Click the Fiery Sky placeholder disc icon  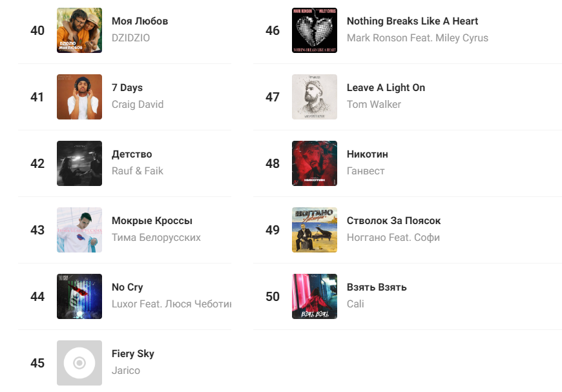[79, 363]
